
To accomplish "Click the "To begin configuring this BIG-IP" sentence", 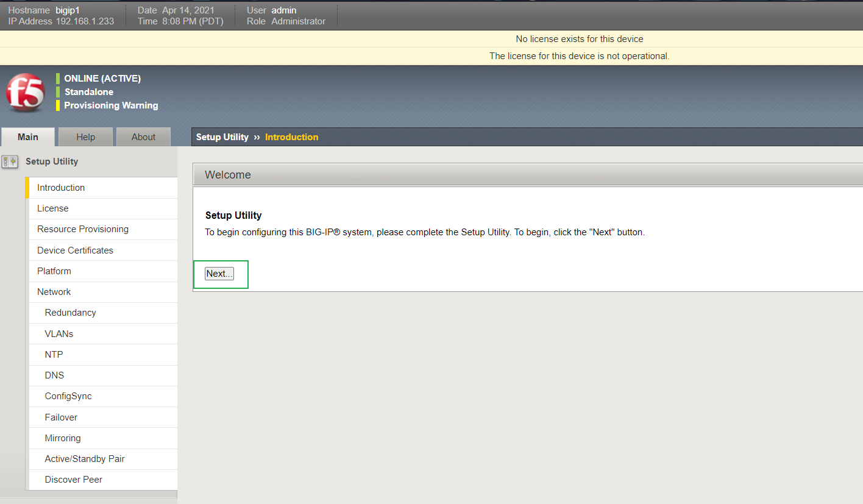I will click(x=425, y=232).
